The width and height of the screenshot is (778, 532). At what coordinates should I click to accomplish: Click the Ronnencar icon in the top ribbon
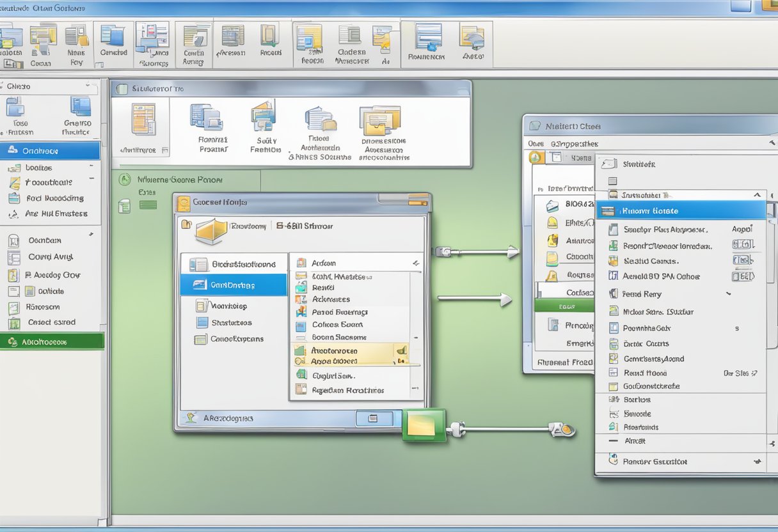tap(428, 37)
